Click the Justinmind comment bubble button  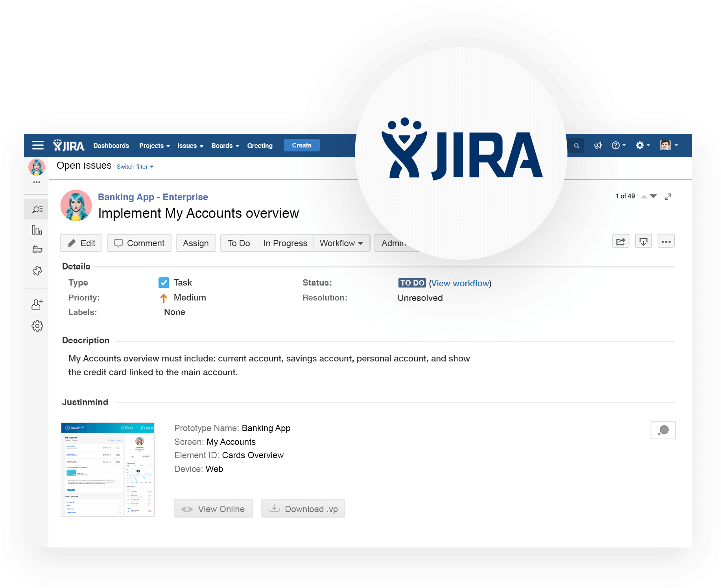click(663, 430)
